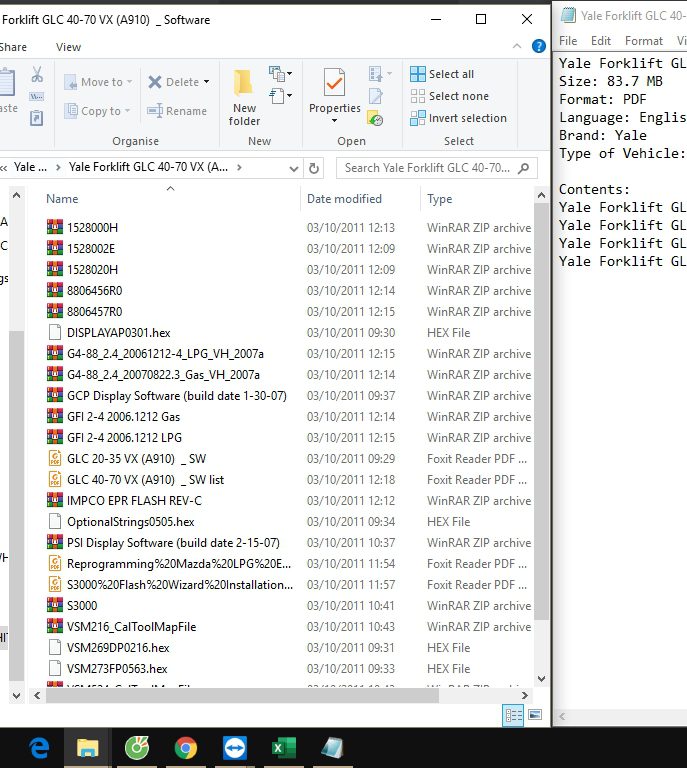Expand the Move to dropdown
The width and height of the screenshot is (687, 768).
tap(129, 82)
